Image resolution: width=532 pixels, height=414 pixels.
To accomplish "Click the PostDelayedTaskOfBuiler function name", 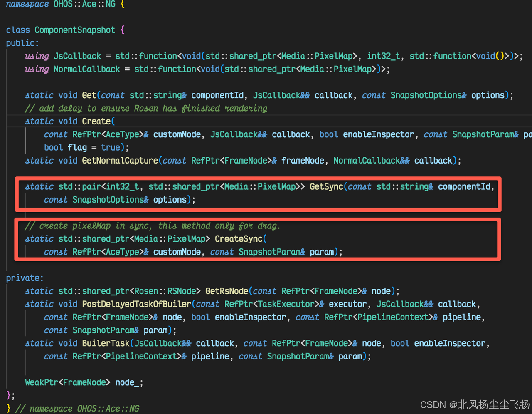I will click(x=136, y=304).
